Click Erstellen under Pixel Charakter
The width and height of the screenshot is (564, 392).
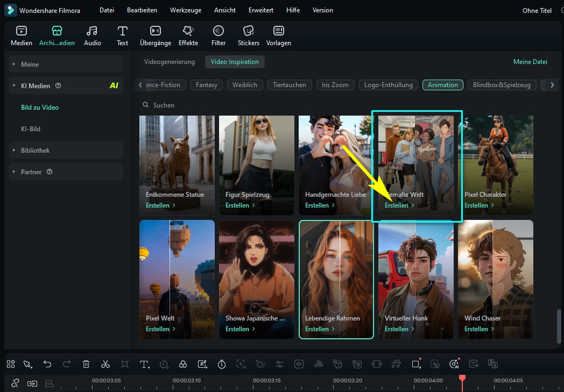tap(479, 205)
